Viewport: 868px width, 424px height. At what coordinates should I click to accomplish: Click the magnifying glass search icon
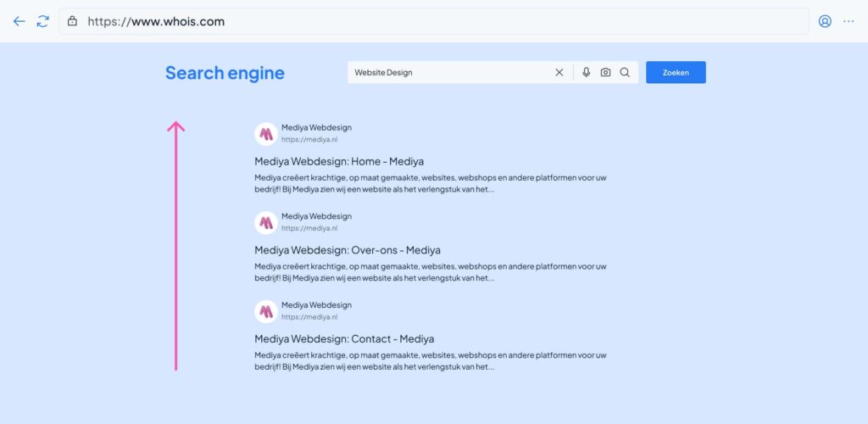click(x=625, y=73)
